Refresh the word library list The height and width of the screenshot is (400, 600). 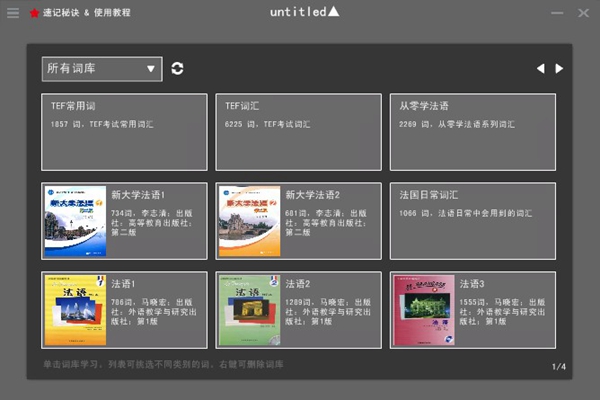point(177,69)
